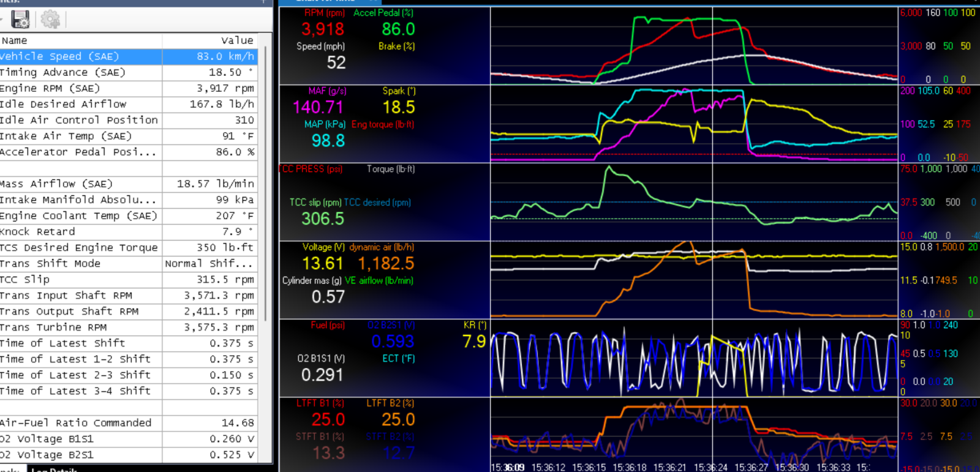Select the TCC Slip channel row
This screenshot has height=472, width=980.
[x=129, y=279]
